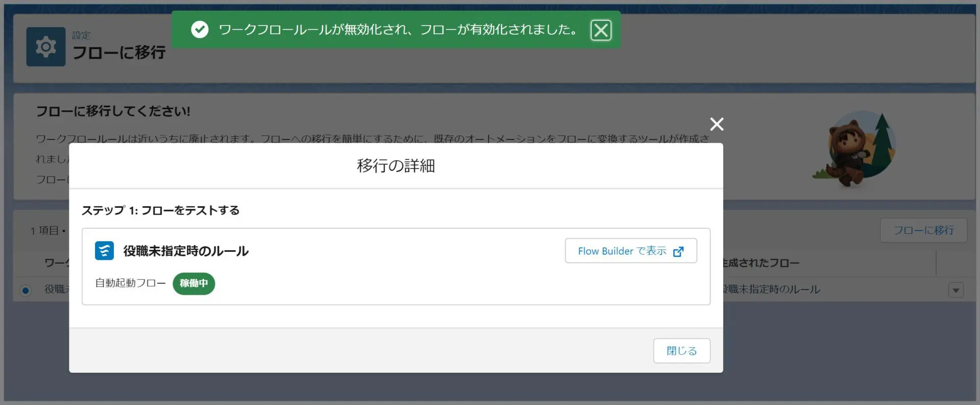Click the フローに移行 button above the table

point(923,230)
